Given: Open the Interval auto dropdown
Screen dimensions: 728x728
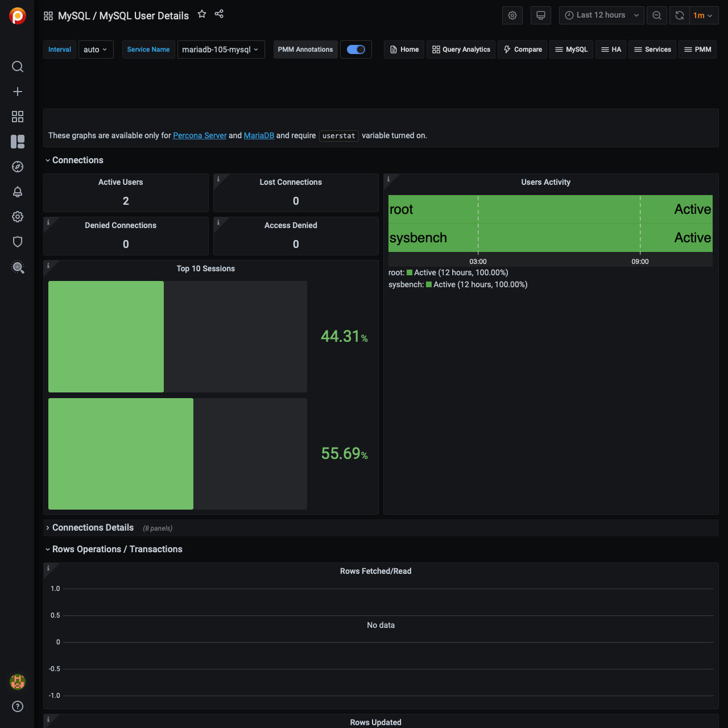Looking at the screenshot, I should pyautogui.click(x=96, y=49).
